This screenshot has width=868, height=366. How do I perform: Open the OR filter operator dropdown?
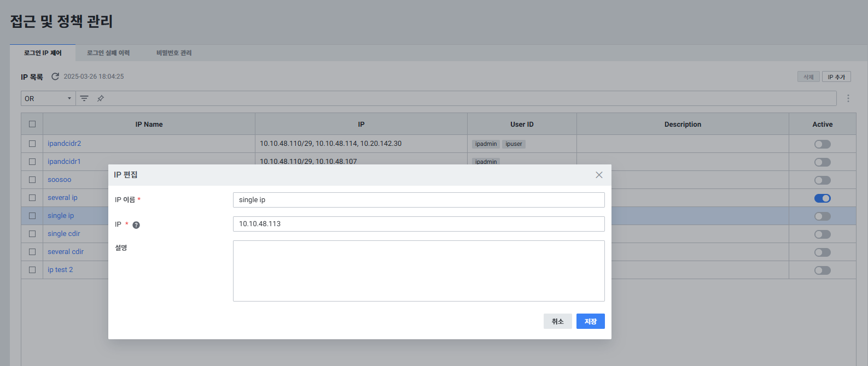(48, 98)
